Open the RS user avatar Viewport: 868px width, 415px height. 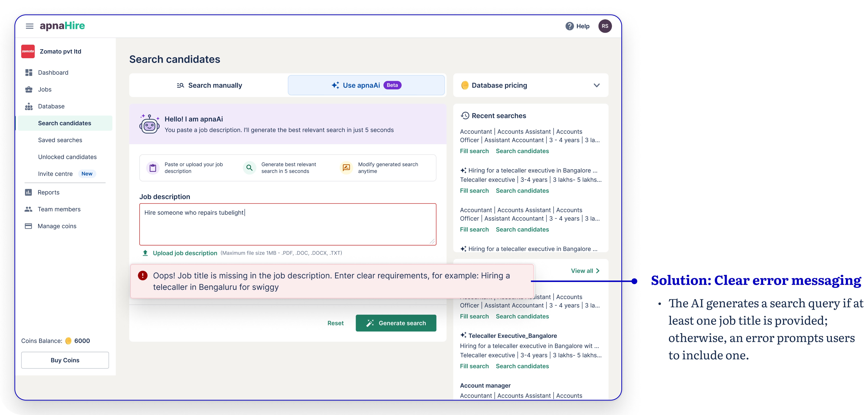(x=605, y=26)
